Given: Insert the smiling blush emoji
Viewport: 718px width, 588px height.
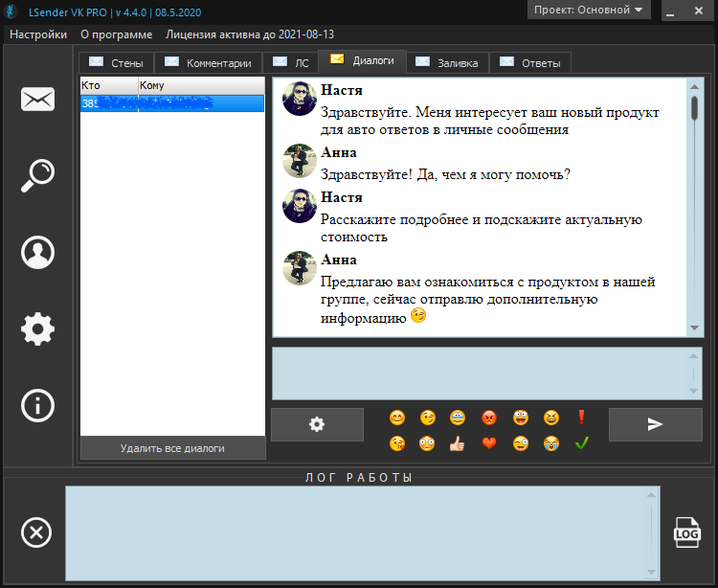Looking at the screenshot, I should [x=397, y=418].
